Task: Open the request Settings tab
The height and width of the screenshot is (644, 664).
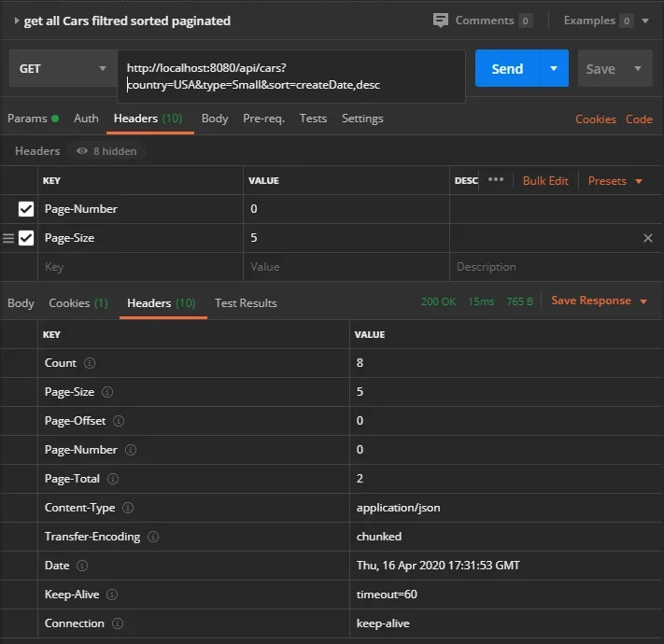Action: click(362, 119)
